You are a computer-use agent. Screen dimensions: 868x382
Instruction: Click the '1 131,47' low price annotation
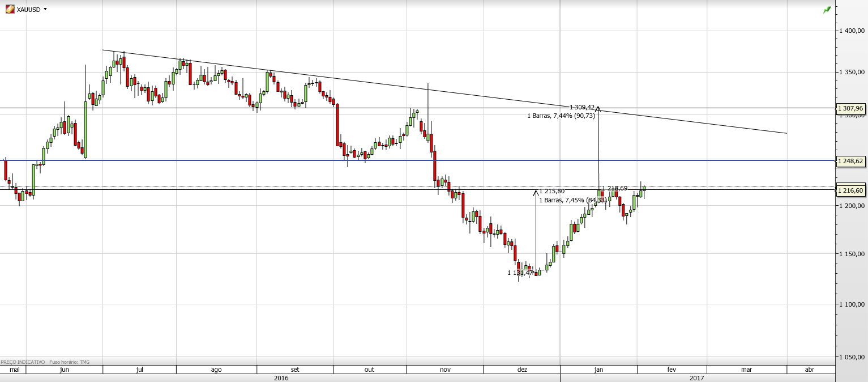520,273
